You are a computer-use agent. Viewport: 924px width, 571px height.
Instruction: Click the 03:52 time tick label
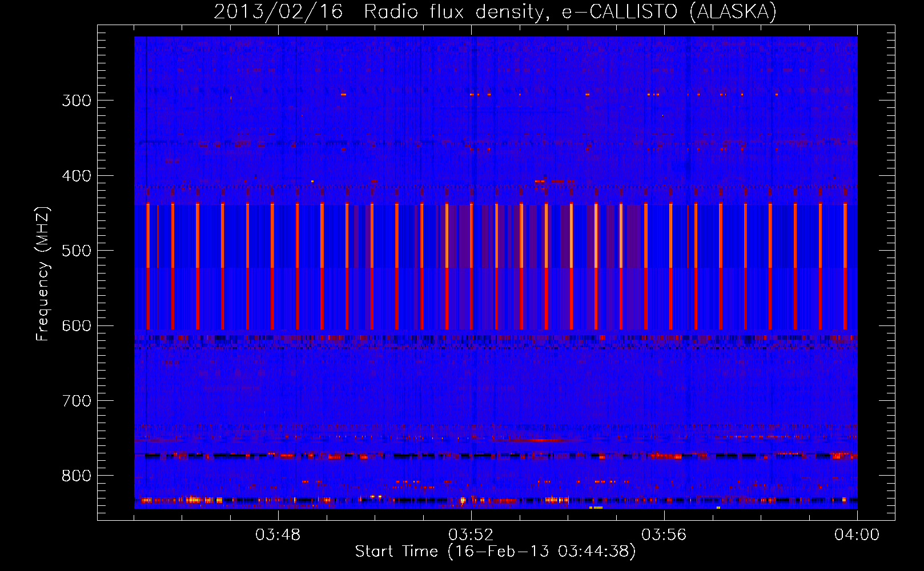471,535
